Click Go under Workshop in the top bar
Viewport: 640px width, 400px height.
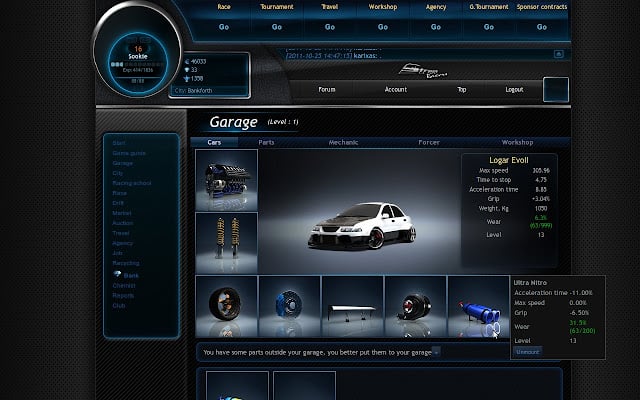tap(383, 27)
